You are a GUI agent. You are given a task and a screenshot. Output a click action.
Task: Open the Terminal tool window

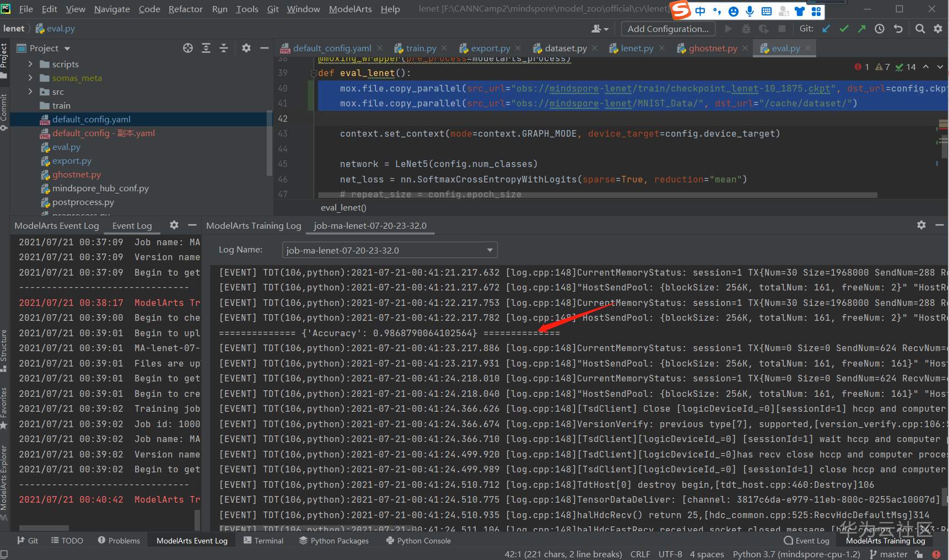(x=263, y=541)
